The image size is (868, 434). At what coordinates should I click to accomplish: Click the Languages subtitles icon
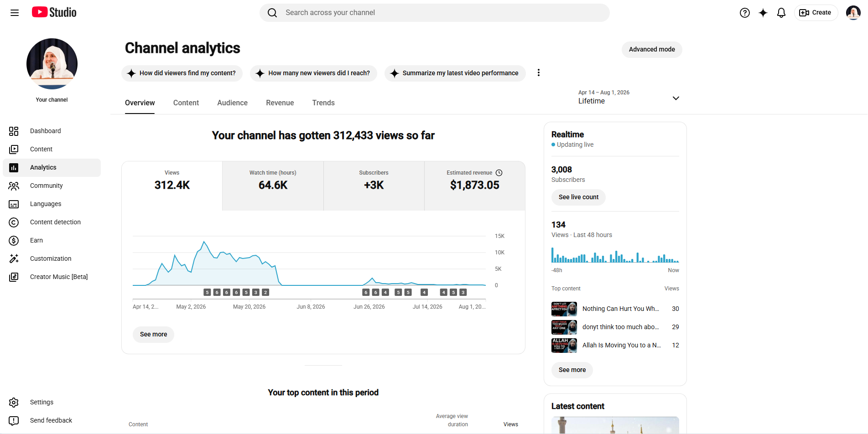click(14, 204)
